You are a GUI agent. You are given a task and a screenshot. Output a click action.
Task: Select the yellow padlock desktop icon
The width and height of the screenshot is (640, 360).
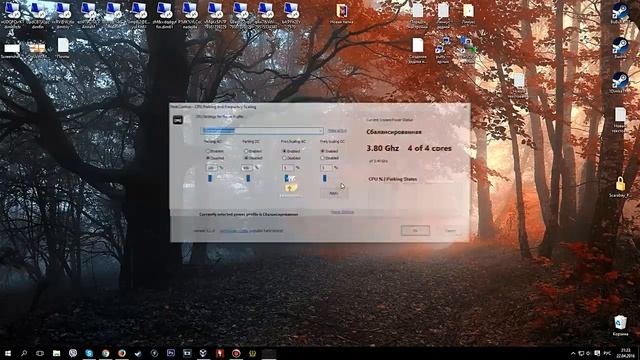620,187
